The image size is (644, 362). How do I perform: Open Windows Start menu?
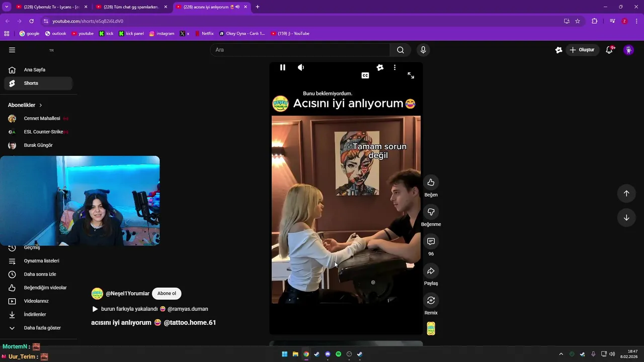coord(285,354)
